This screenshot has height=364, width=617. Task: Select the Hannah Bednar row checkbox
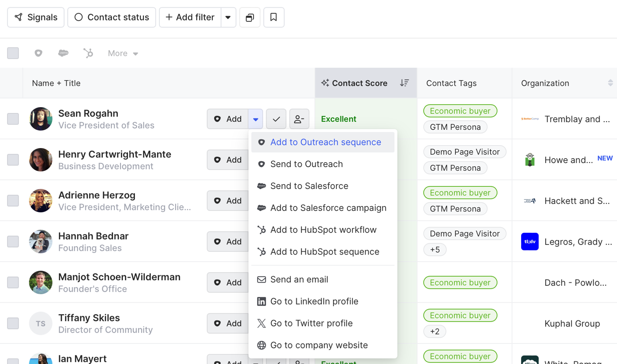coord(13,241)
